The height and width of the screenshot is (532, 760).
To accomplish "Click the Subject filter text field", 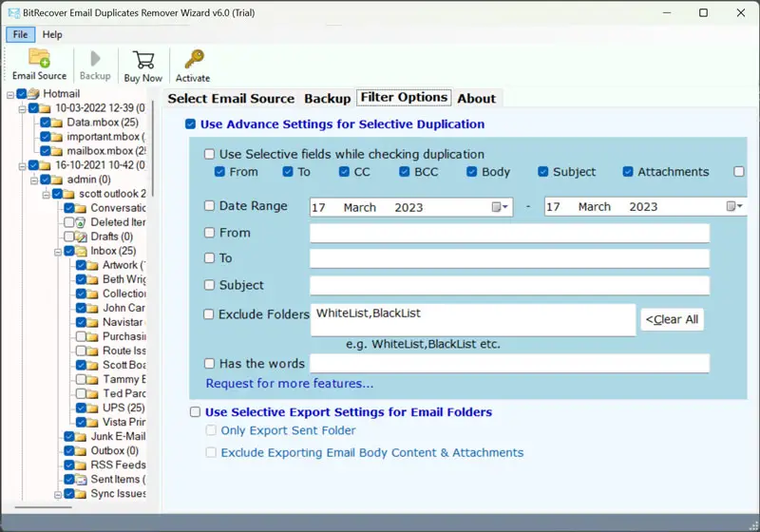I will tap(509, 286).
